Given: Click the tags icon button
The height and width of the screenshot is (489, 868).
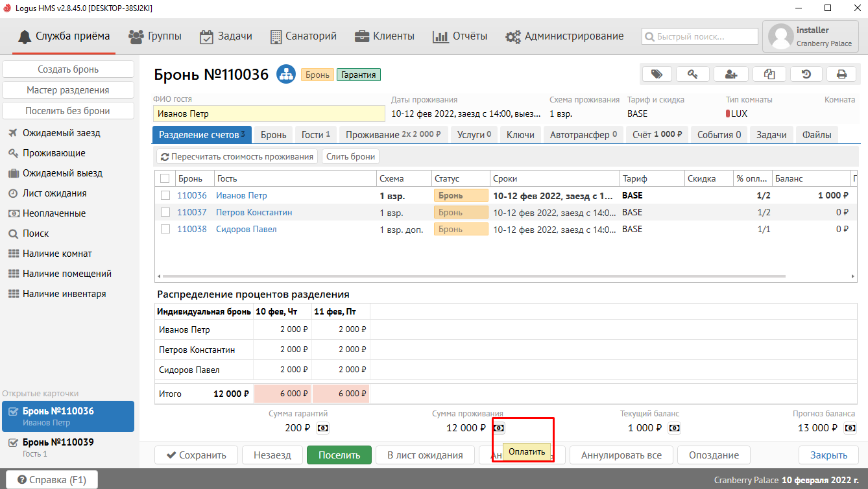Looking at the screenshot, I should tap(657, 74).
